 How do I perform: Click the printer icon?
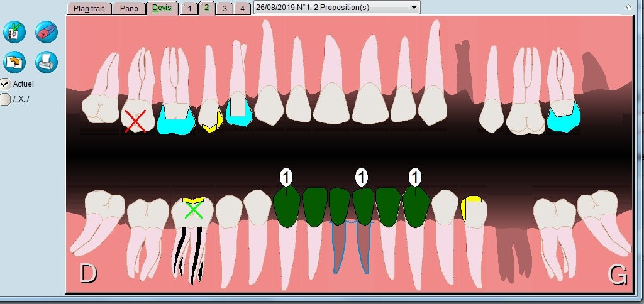click(x=47, y=62)
